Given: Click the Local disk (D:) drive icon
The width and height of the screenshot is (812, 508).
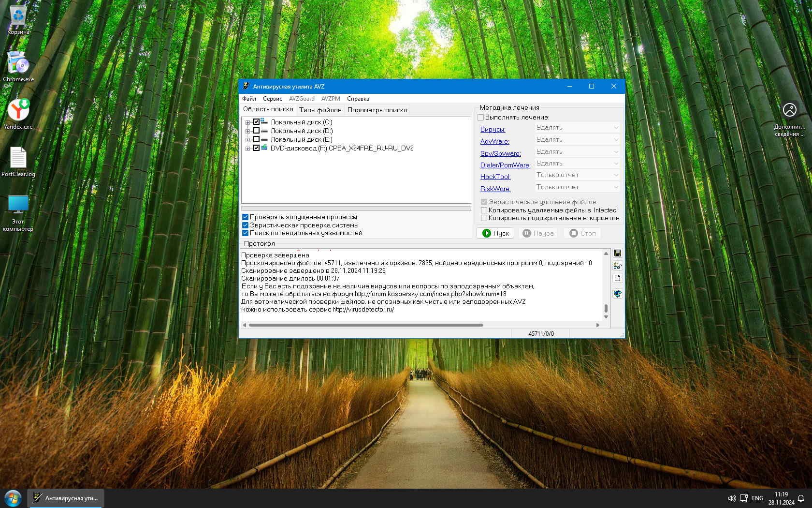Looking at the screenshot, I should pos(264,131).
